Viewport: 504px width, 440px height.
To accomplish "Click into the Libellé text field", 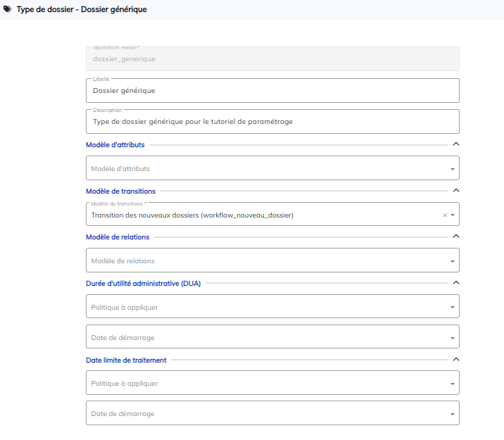I will click(272, 91).
